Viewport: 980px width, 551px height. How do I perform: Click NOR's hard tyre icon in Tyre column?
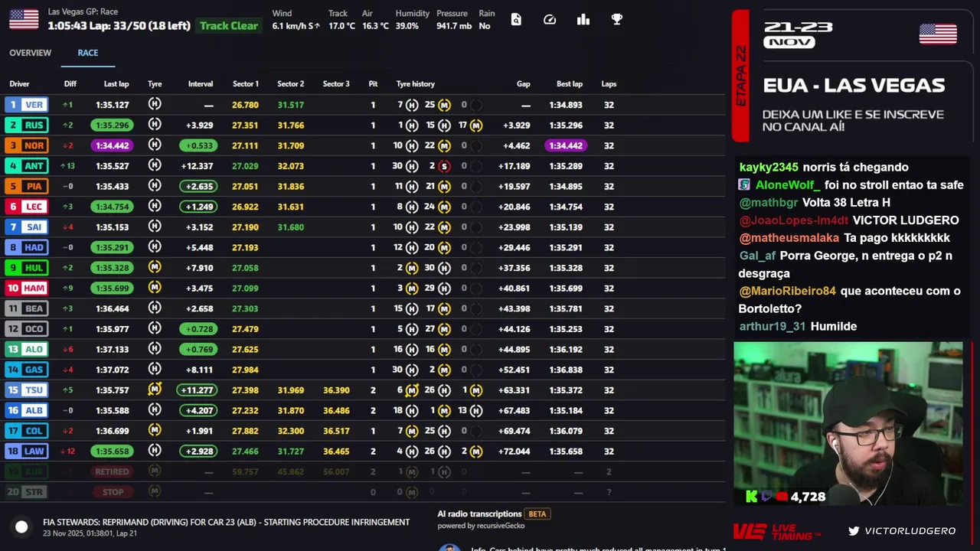155,145
